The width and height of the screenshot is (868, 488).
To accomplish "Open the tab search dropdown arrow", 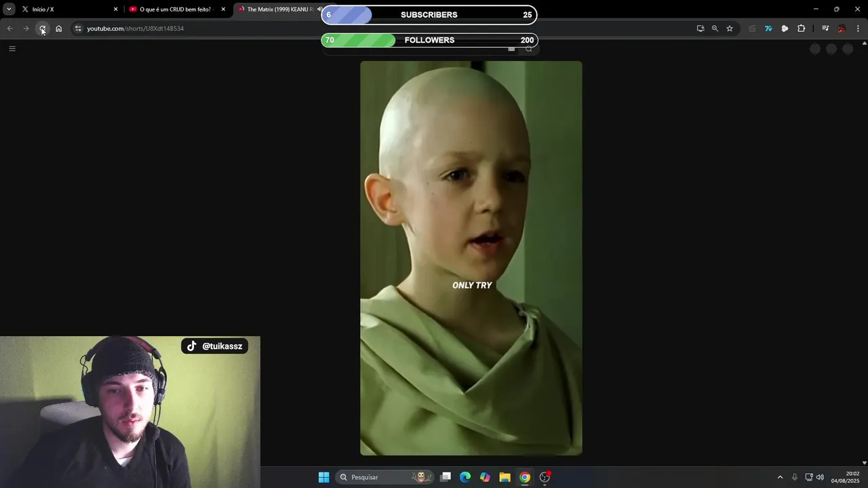I will click(9, 9).
